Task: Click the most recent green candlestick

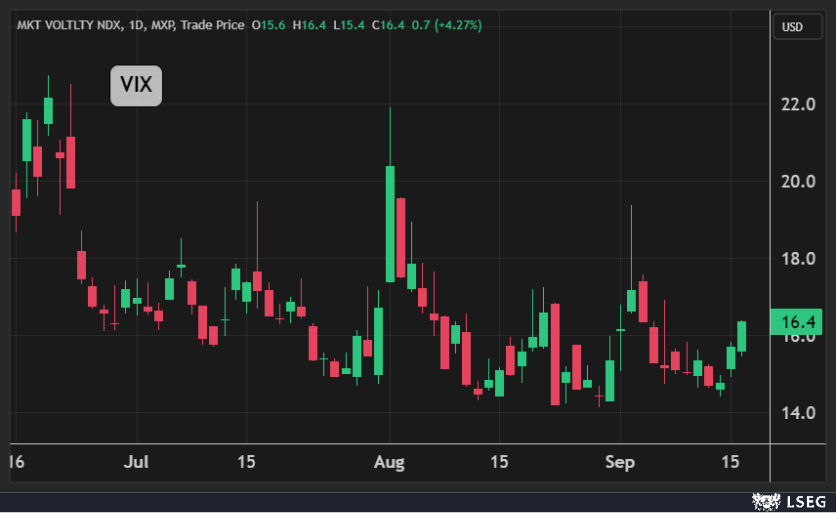Action: (x=742, y=336)
